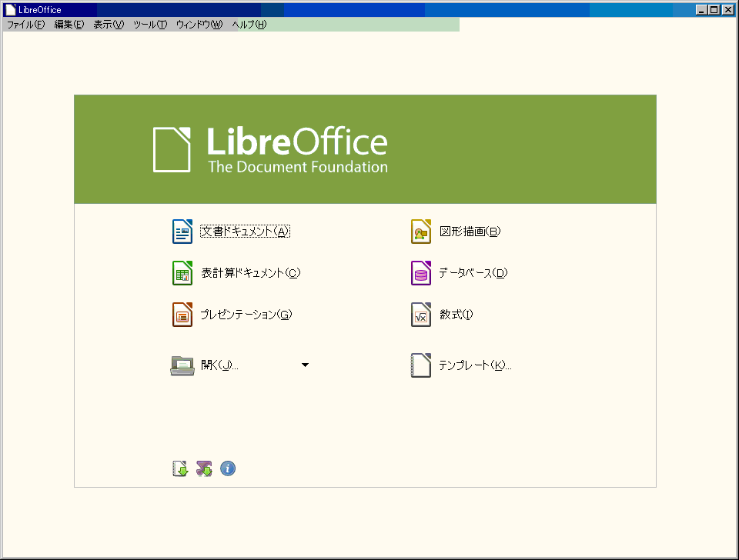Open the ヘルプ(H) menu
The height and width of the screenshot is (560, 739).
click(x=249, y=25)
